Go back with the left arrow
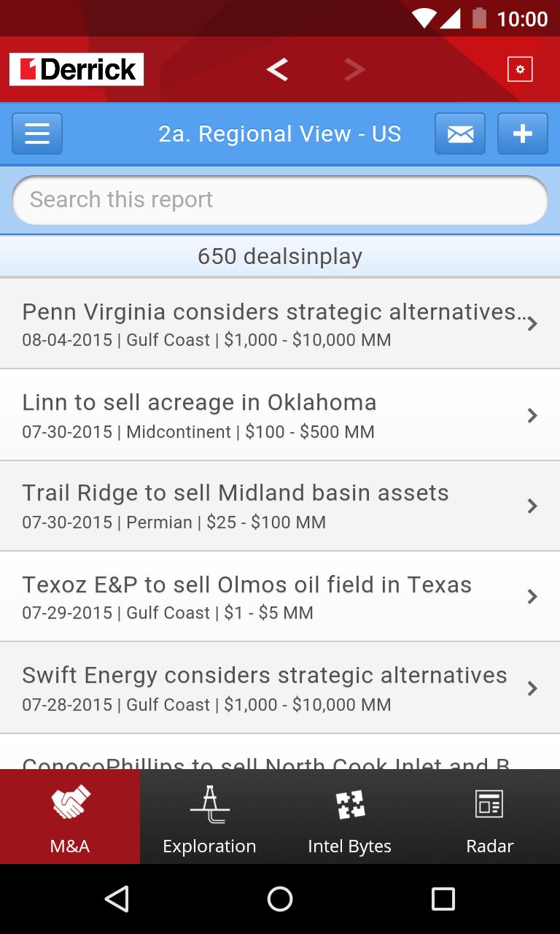Viewport: 560px width, 934px height. tap(277, 69)
